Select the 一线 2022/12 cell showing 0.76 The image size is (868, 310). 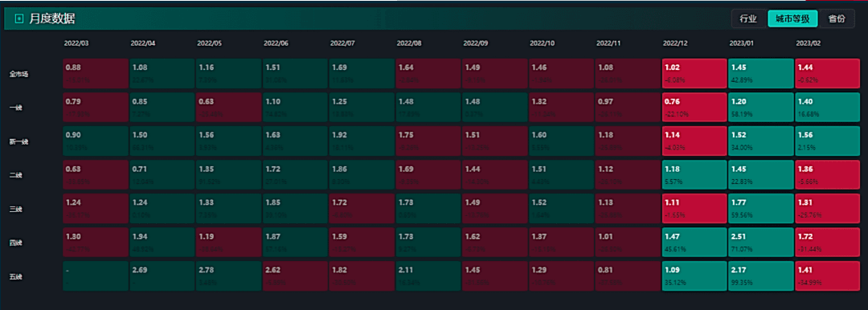click(x=694, y=108)
